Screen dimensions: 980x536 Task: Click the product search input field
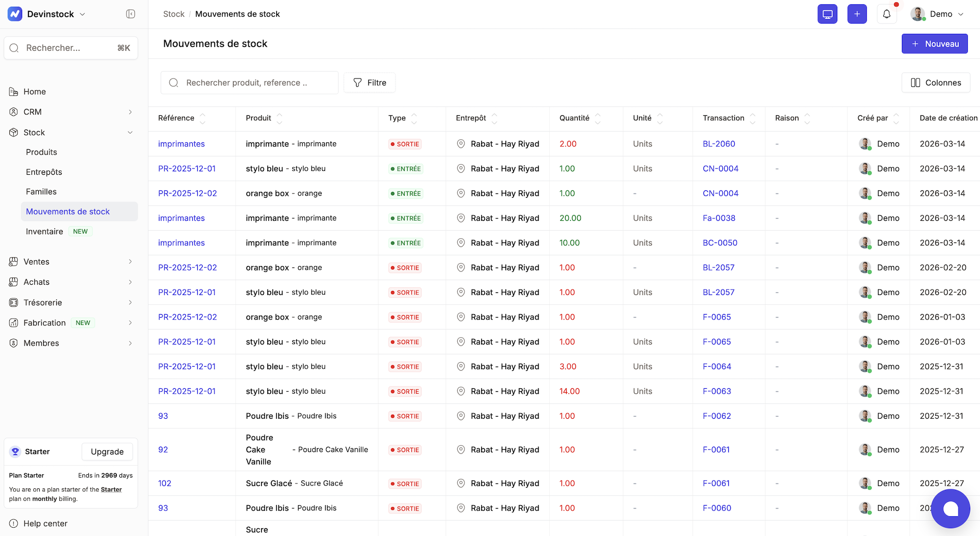(x=250, y=82)
